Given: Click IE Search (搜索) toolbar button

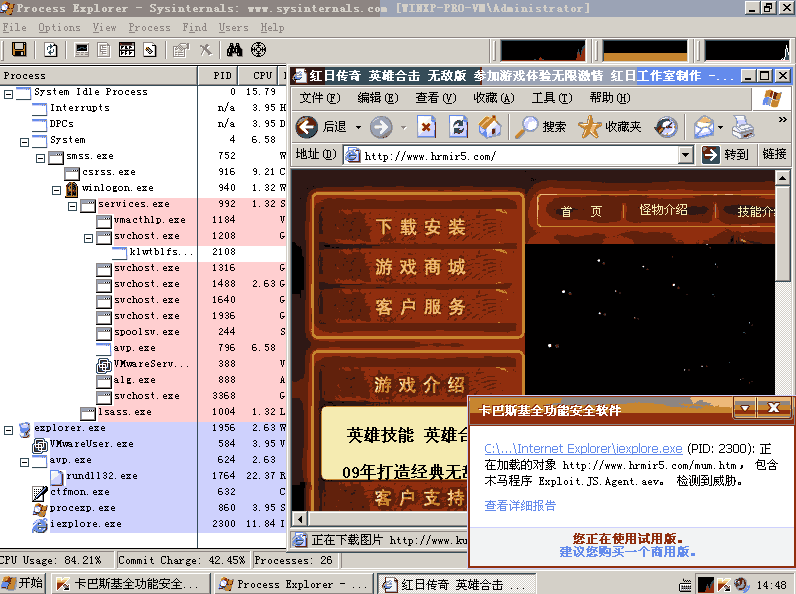Looking at the screenshot, I should [x=541, y=127].
